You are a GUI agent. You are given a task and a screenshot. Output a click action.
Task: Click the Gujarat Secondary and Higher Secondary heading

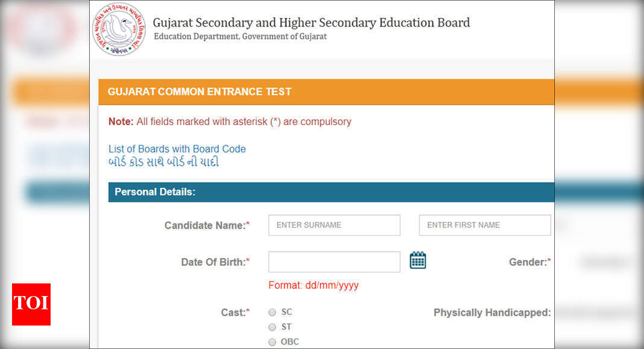pos(311,22)
